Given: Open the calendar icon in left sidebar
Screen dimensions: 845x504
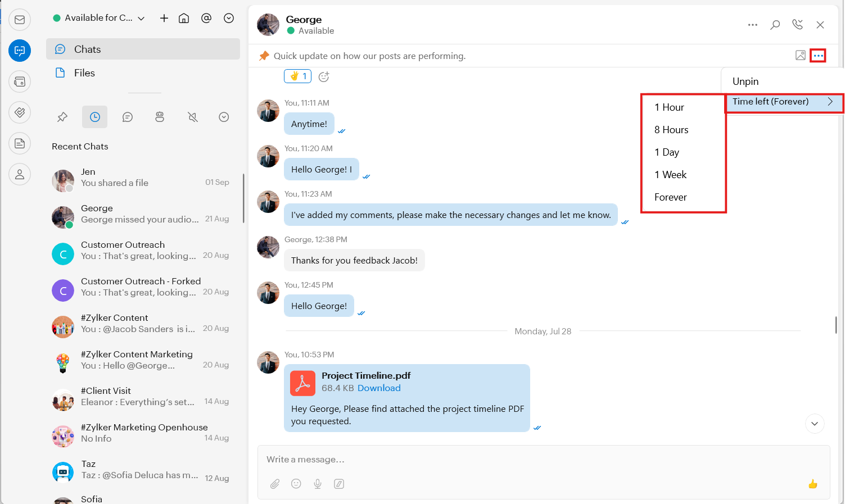Looking at the screenshot, I should 20,81.
